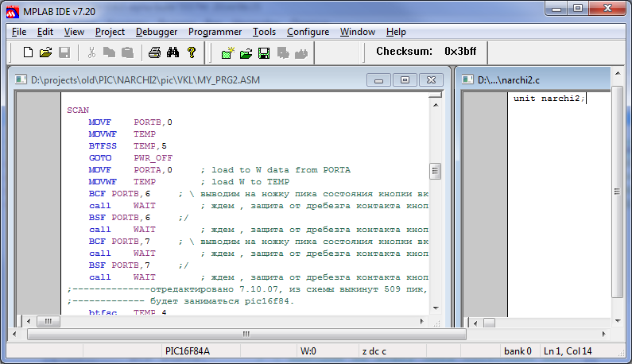
Task: Click 'Ln 1, Col 14' status entry
Action: tap(568, 351)
